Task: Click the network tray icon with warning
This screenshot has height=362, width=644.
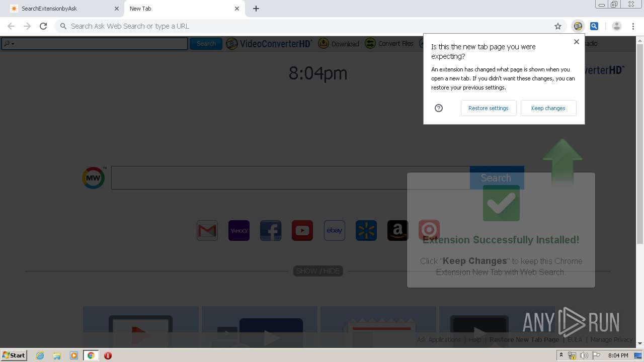Action: click(572, 355)
